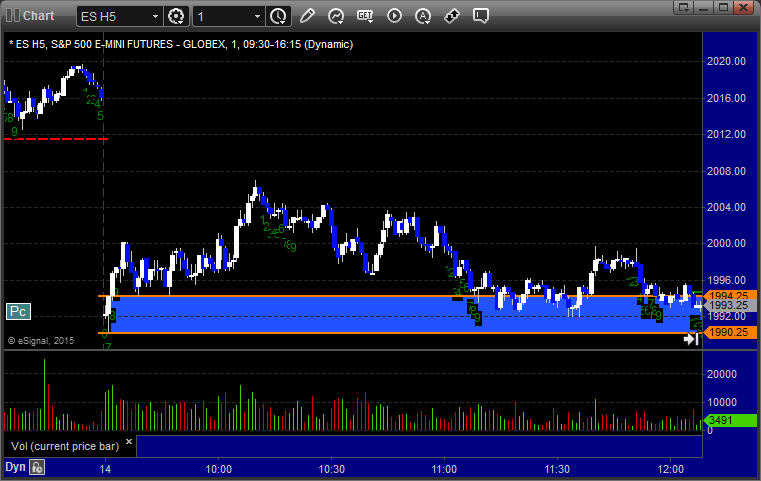This screenshot has height=481, width=761.
Task: Click the window options dropdown in title bar
Action: coord(684,7)
